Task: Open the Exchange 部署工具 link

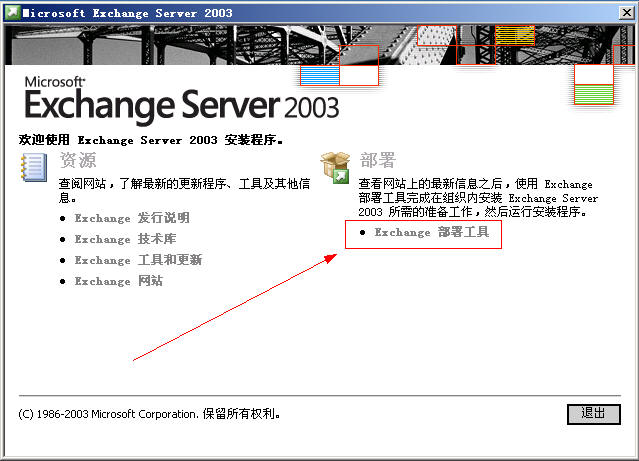Action: tap(432, 232)
